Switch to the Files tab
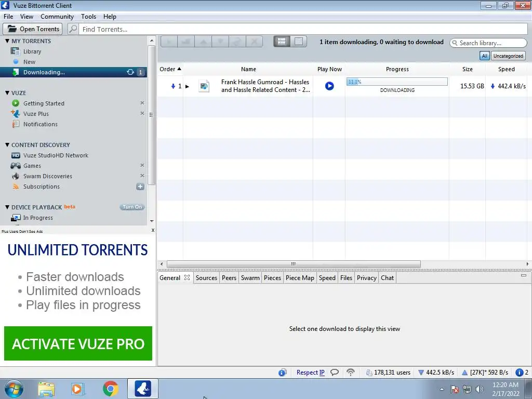Screen dimensions: 532x399 tap(346, 277)
